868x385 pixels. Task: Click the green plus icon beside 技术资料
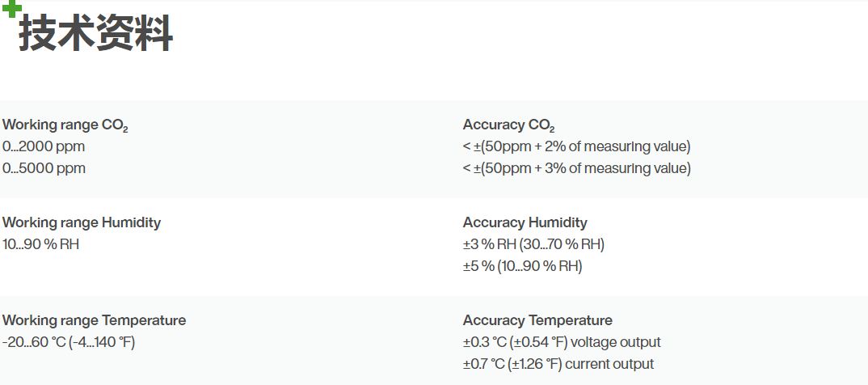click(x=11, y=9)
